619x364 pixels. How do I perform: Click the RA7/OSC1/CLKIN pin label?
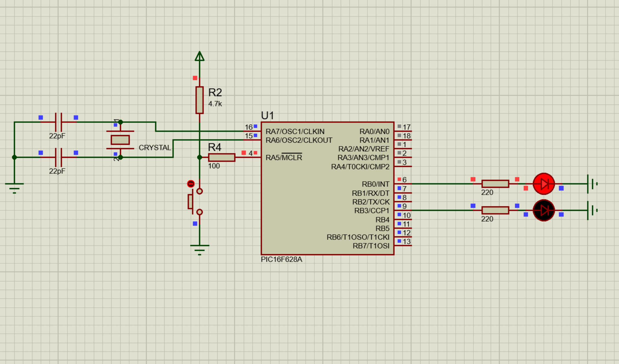click(x=295, y=132)
